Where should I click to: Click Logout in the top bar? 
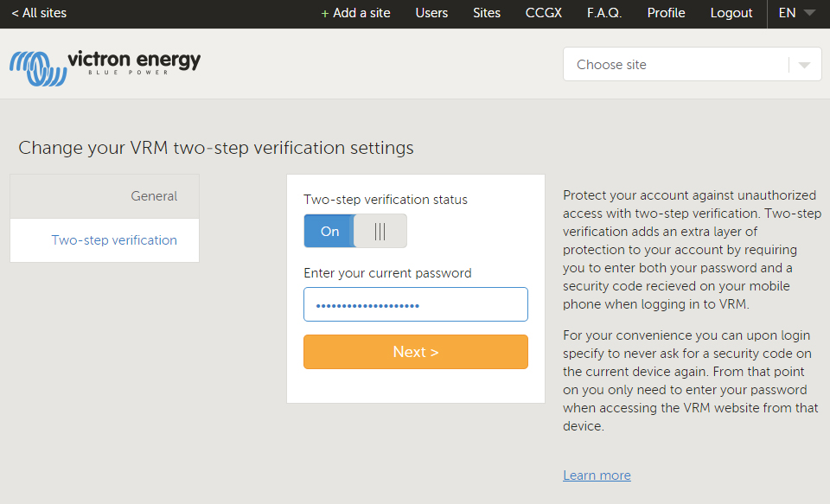click(731, 13)
